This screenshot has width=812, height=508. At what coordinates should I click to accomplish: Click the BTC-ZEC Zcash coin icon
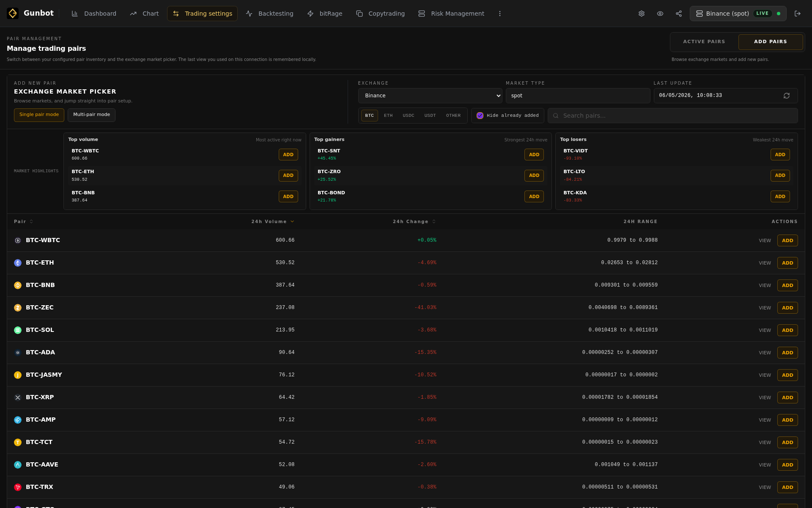tap(18, 308)
